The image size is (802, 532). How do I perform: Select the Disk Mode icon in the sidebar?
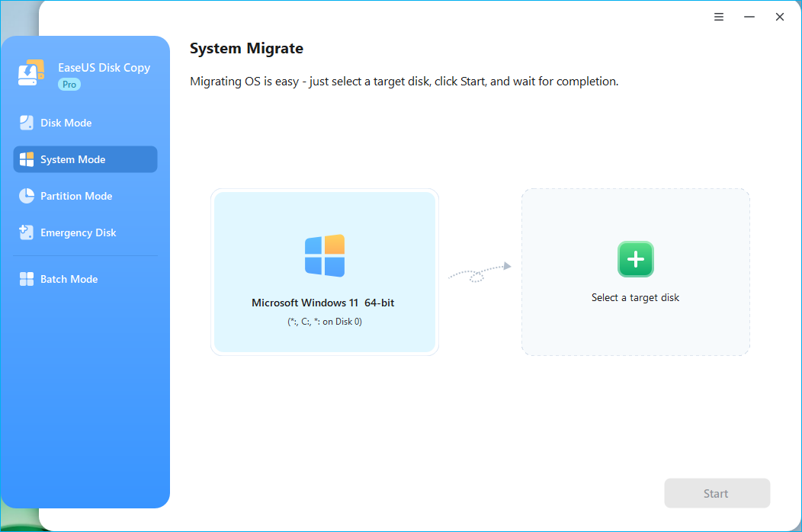(26, 123)
